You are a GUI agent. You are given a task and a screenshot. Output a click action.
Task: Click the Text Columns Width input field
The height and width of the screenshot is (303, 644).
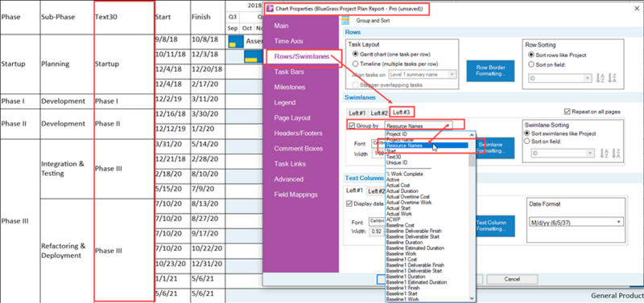[x=376, y=231]
